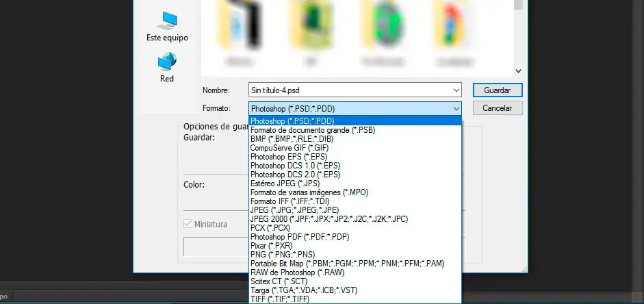Open Este equipo in the sidebar
The height and width of the screenshot is (304, 644).
(x=167, y=27)
